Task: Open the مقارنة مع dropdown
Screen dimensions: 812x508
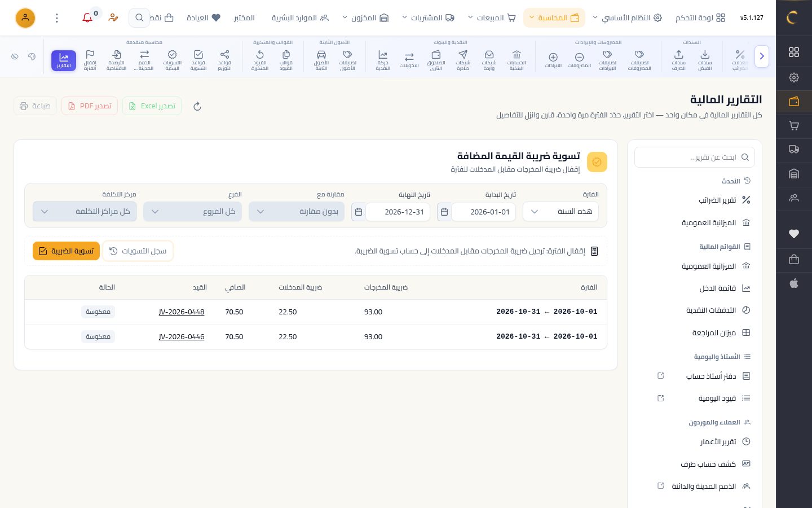Action: [297, 212]
